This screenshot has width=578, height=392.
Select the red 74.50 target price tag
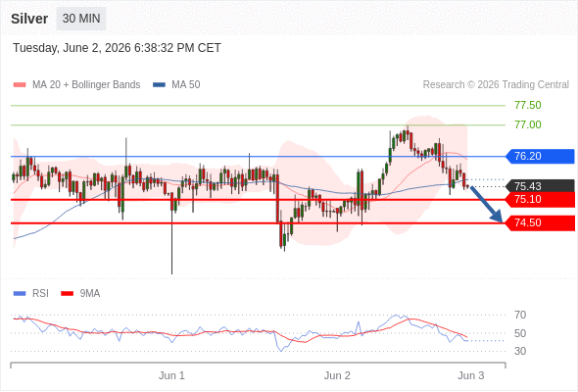click(x=540, y=223)
